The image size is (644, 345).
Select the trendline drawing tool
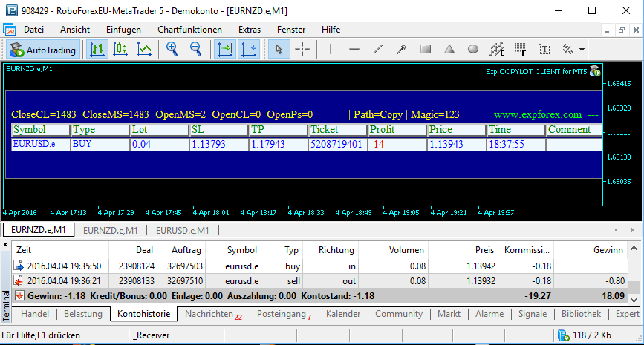point(378,50)
